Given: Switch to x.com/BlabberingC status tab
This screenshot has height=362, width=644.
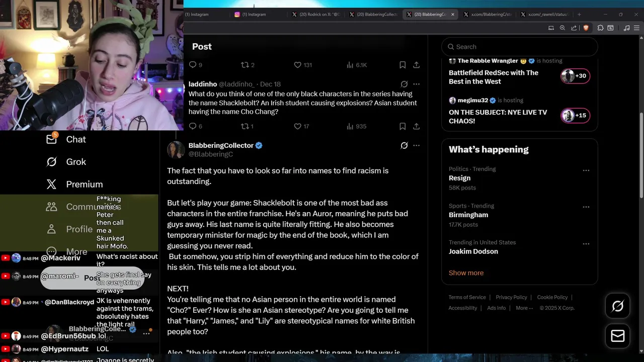Looking at the screenshot, I should pyautogui.click(x=487, y=15).
